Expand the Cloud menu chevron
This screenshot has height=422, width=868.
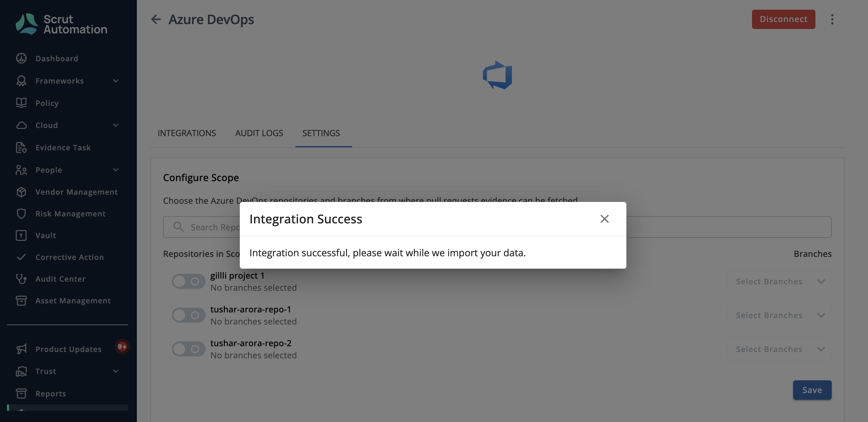coord(116,125)
